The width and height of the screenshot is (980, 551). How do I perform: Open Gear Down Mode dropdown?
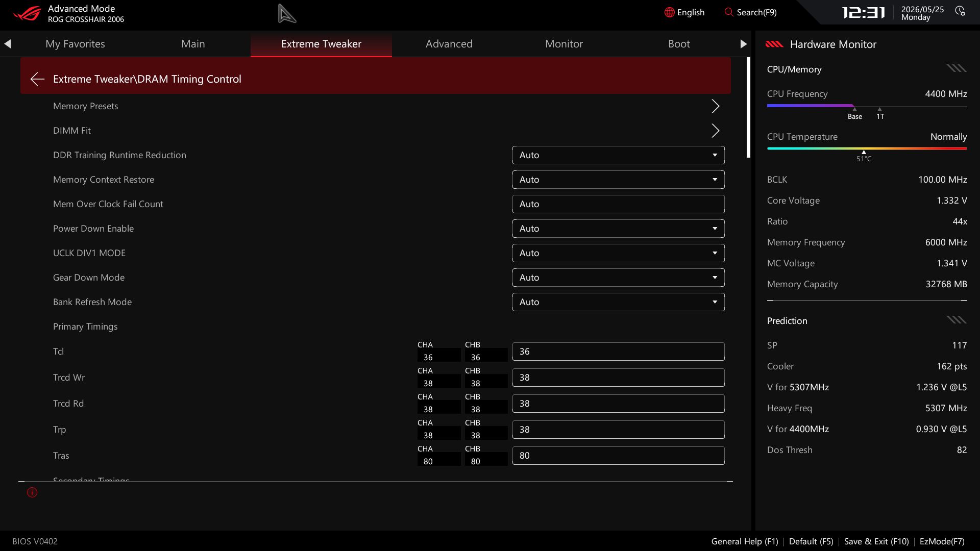click(x=618, y=278)
